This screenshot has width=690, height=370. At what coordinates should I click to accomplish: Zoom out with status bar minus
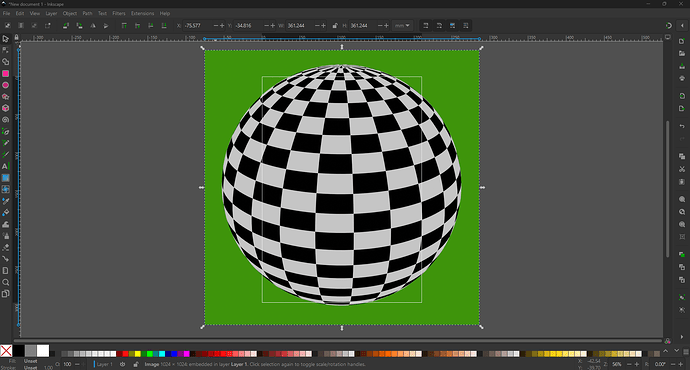(x=629, y=364)
